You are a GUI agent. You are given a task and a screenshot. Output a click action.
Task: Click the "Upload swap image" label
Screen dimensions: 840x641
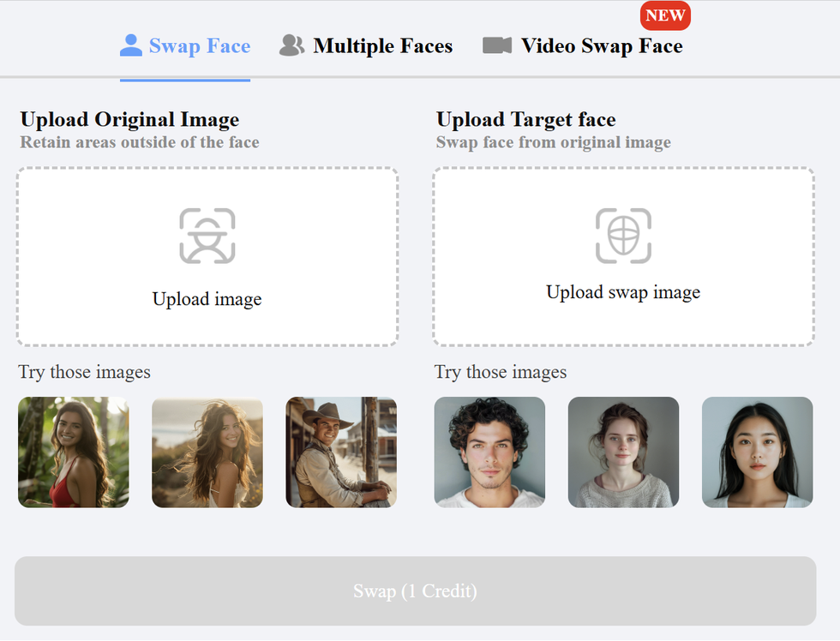tap(623, 292)
